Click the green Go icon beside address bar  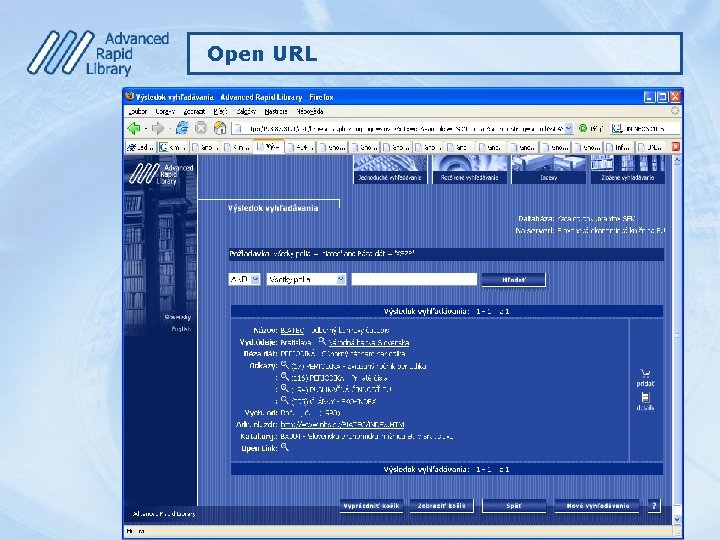[x=583, y=128]
